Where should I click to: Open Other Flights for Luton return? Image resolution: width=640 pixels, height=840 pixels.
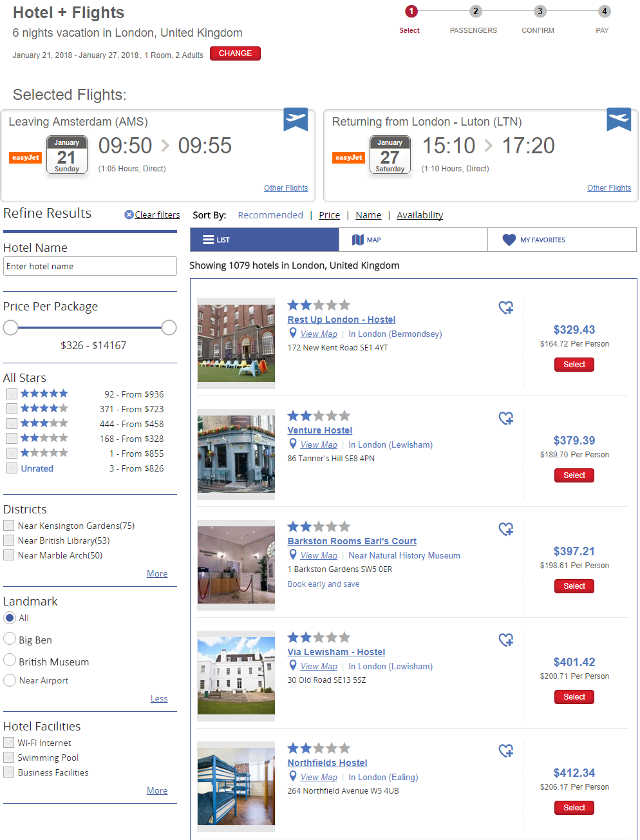point(609,188)
